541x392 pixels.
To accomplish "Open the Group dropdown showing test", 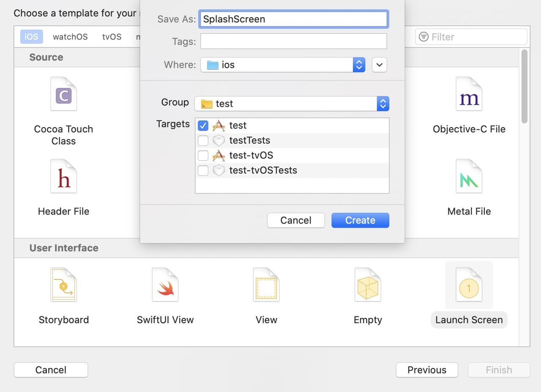I will coord(292,103).
